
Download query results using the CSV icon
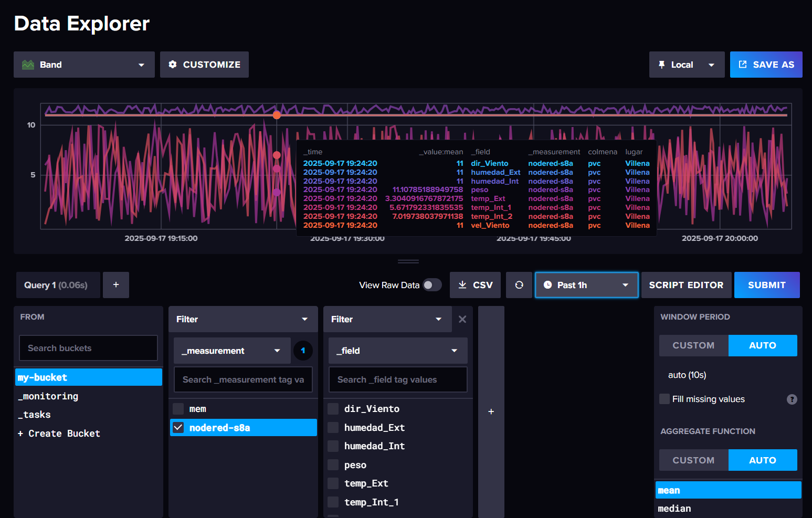pyautogui.click(x=462, y=284)
